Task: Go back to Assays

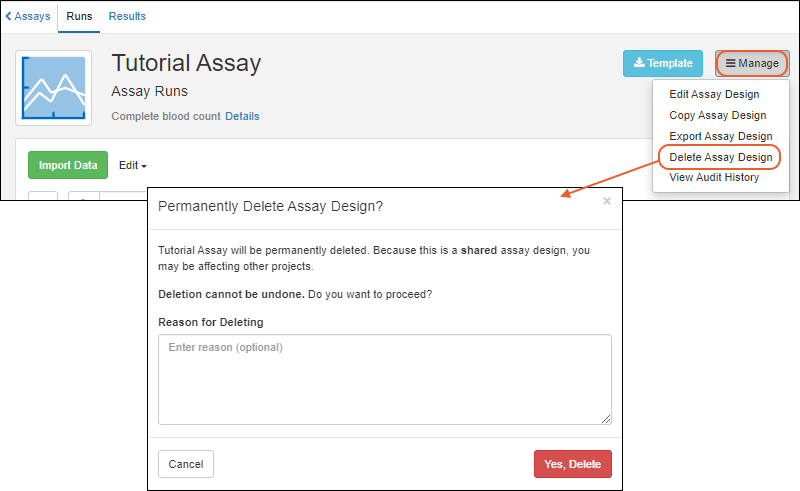Action: click(28, 16)
